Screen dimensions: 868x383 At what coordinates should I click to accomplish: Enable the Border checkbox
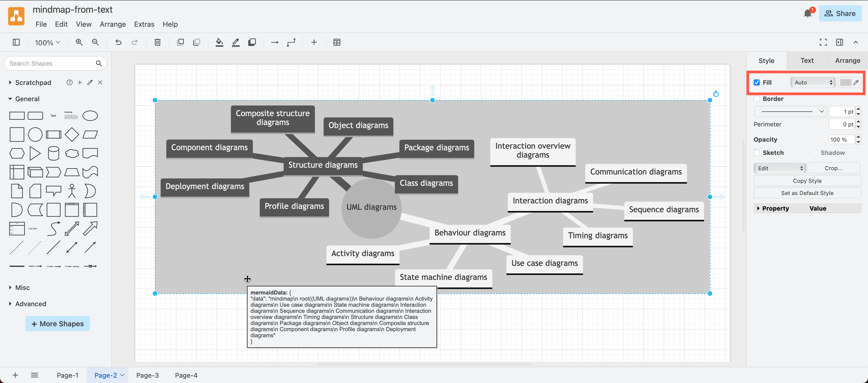757,98
